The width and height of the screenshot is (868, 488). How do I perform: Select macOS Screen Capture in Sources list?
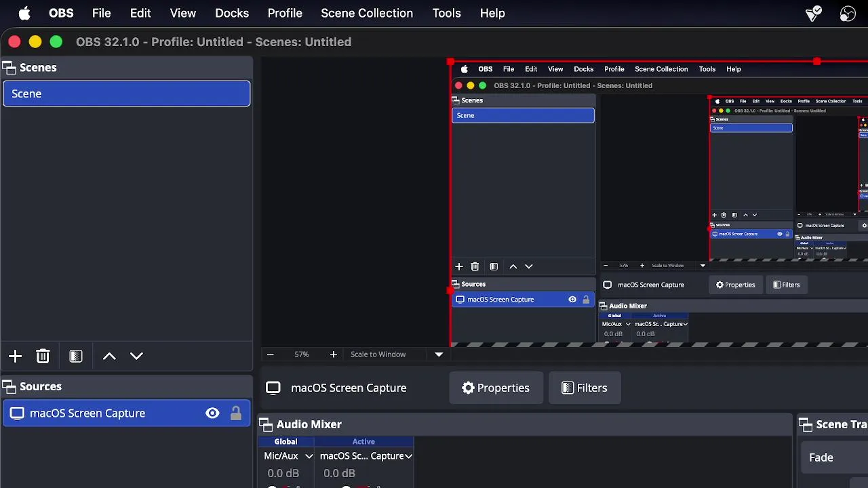(127, 413)
